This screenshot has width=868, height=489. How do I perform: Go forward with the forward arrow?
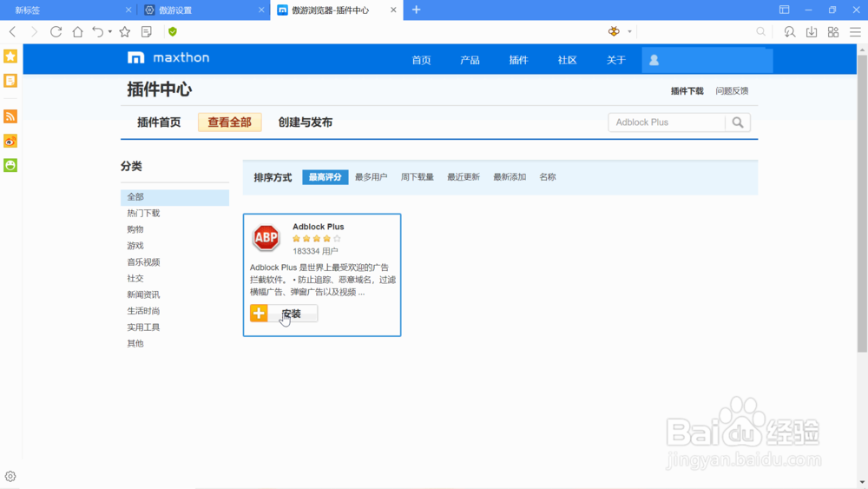(35, 32)
